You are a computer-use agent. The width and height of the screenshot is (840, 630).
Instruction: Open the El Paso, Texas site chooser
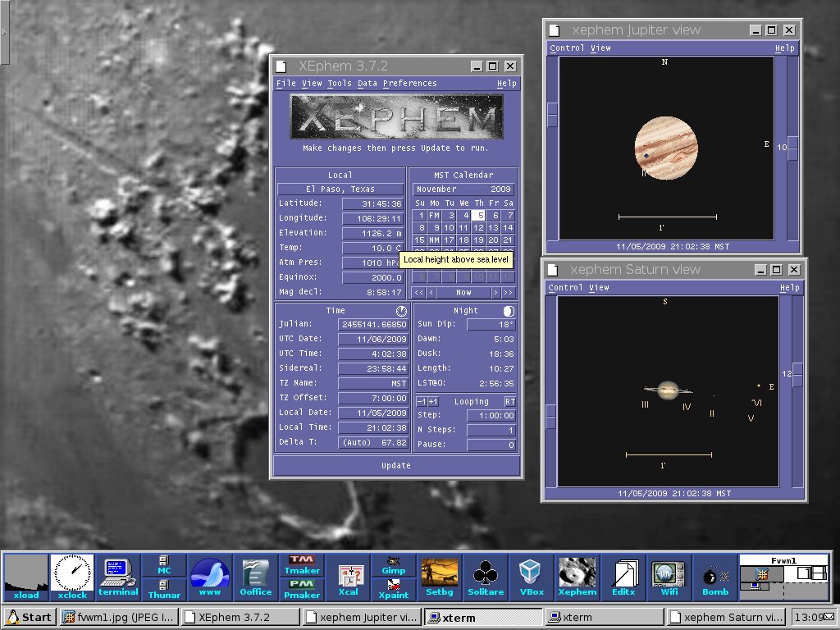[x=340, y=189]
